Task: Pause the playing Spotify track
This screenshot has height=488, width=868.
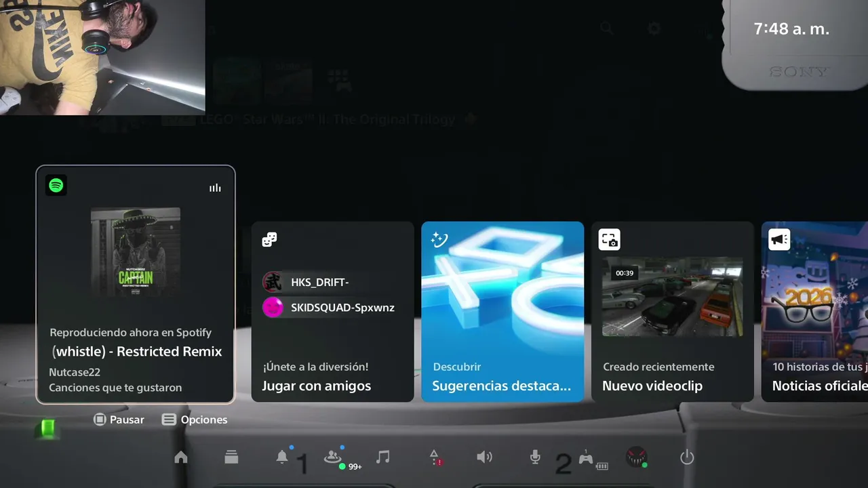Action: click(x=119, y=420)
